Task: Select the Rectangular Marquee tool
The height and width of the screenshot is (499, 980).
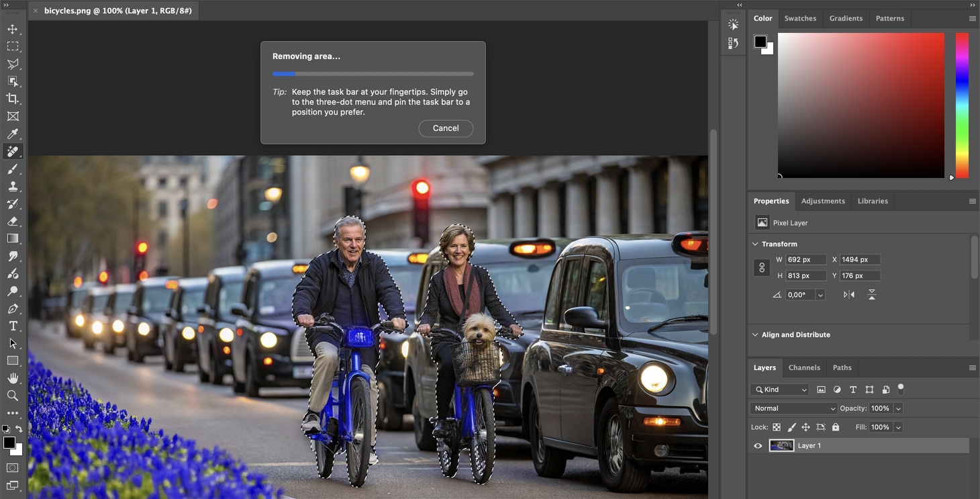Action: pyautogui.click(x=13, y=47)
